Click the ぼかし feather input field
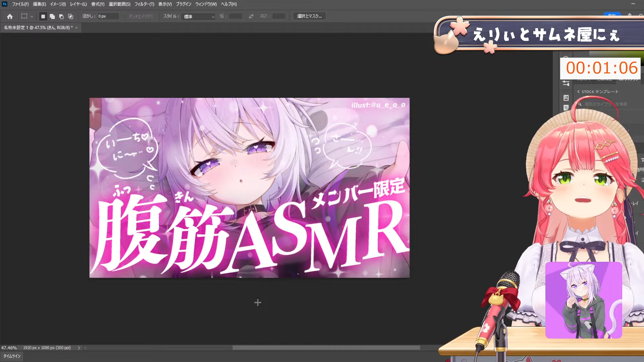The height and width of the screenshot is (362, 644). [108, 16]
